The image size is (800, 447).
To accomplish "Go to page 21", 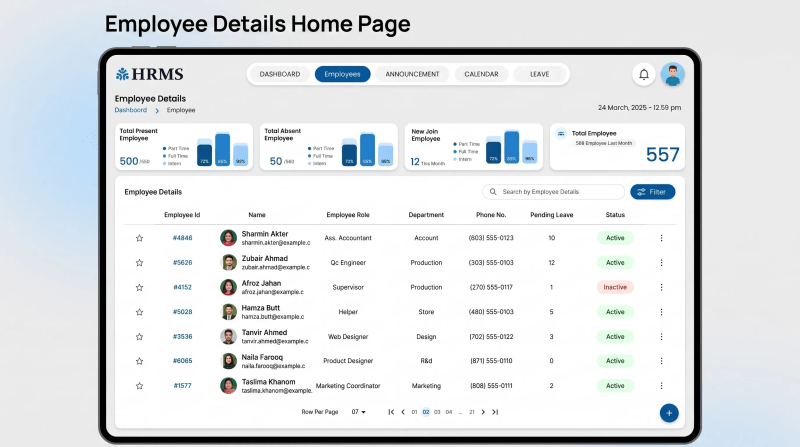I will (x=472, y=412).
